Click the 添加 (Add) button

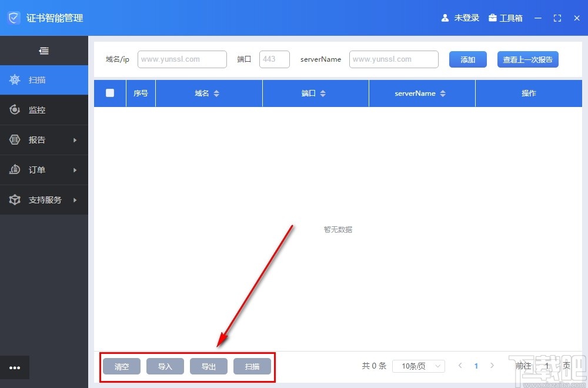467,59
